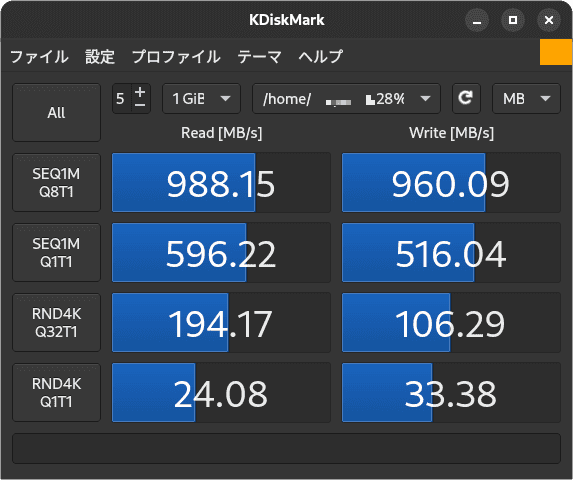Click the test count field showing 5
Image resolution: width=573 pixels, height=480 pixels.
pos(122,99)
